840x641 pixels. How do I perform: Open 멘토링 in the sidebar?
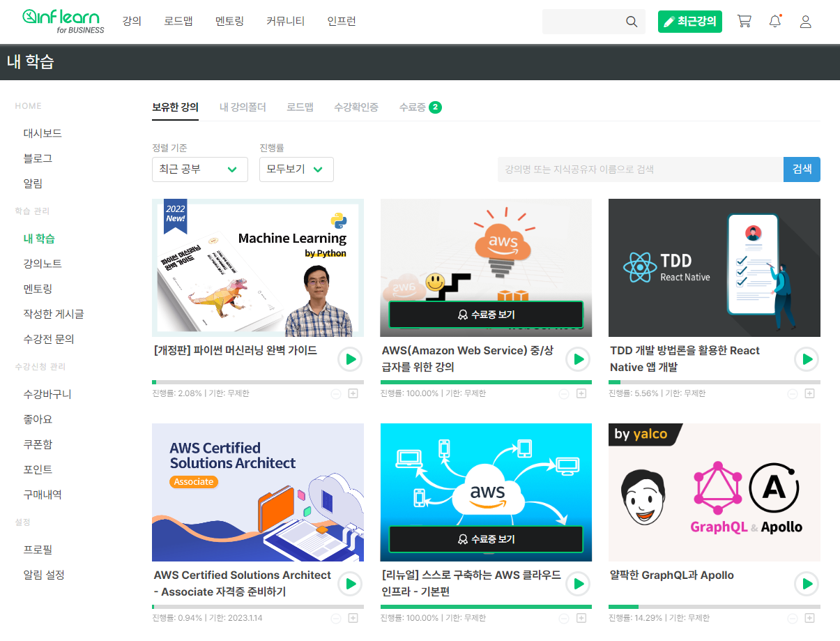[38, 289]
